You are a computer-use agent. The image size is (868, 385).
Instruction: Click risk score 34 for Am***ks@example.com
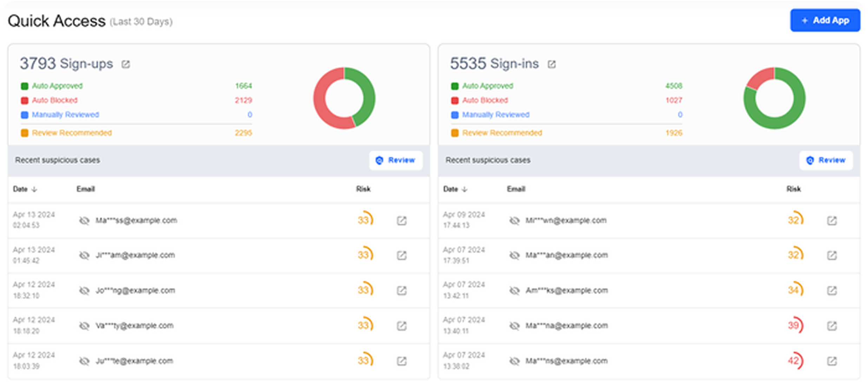795,290
